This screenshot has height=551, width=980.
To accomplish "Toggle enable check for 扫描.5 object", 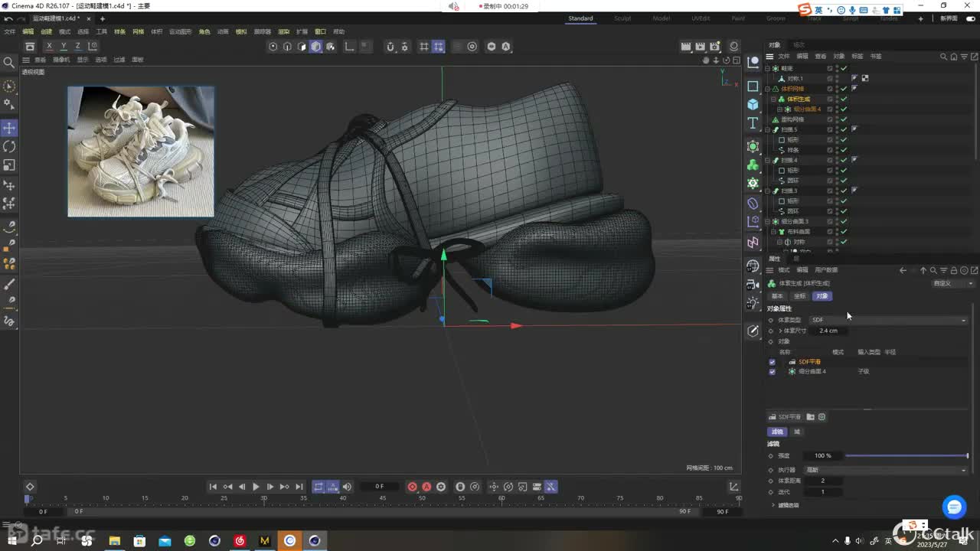I will [x=844, y=129].
